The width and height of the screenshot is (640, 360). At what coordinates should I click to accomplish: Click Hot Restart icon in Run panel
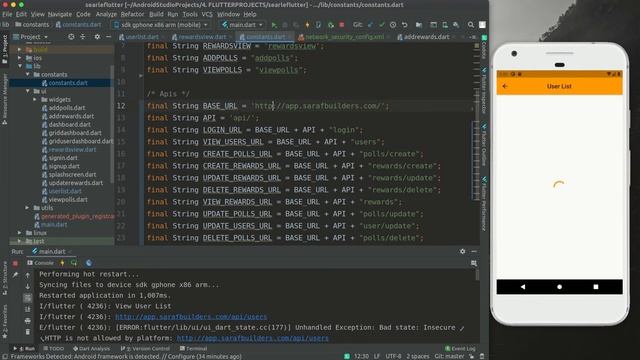74,263
